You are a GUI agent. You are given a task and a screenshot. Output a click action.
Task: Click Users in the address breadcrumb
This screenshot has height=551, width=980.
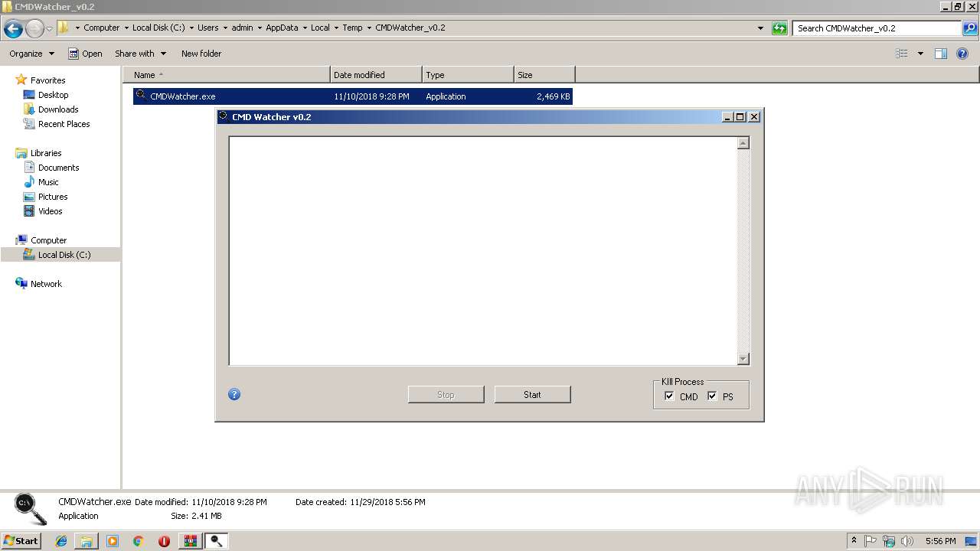(x=207, y=28)
